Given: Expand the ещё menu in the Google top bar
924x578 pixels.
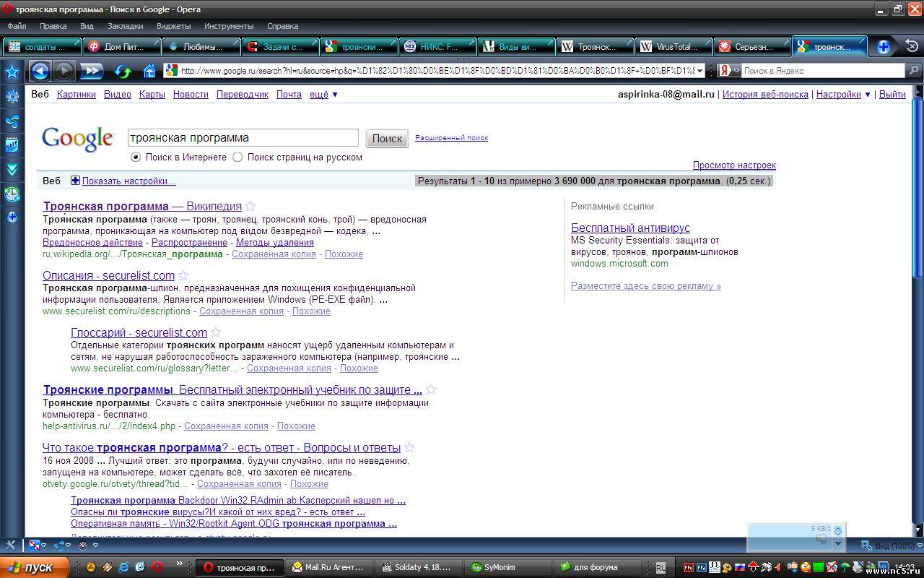Looking at the screenshot, I should (323, 95).
